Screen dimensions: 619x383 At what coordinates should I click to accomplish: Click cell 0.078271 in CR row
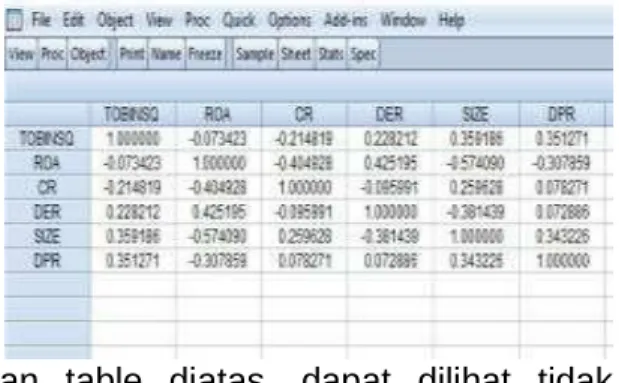coord(561,188)
